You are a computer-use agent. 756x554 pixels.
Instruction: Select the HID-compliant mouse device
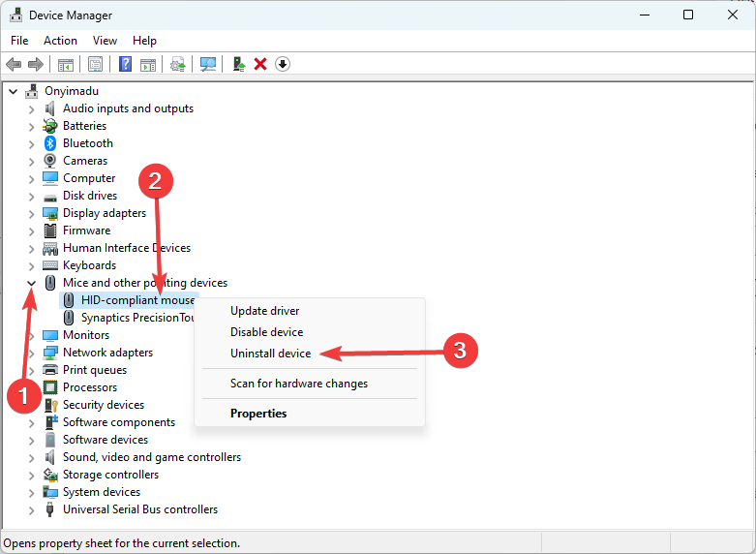137,300
